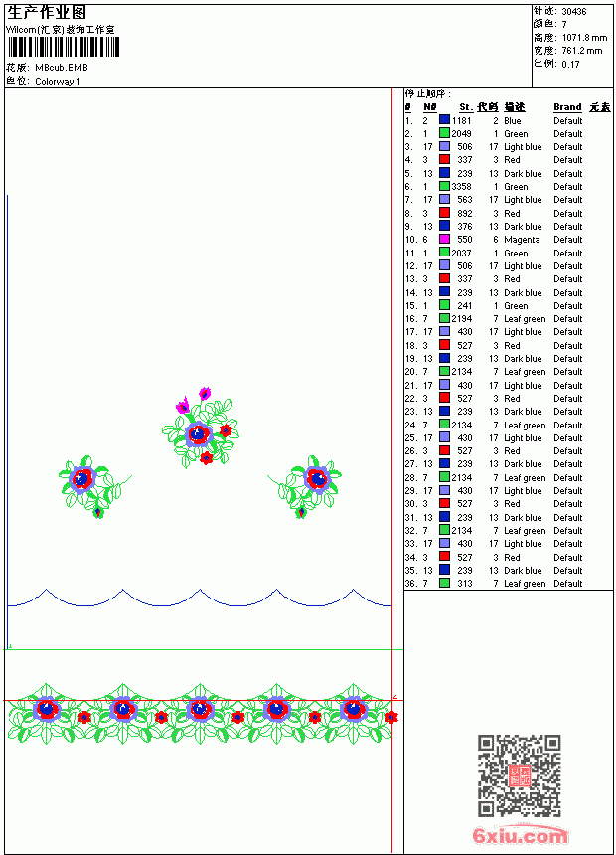616x855 pixels.
Task: Click the Brand column header
Action: coord(567,107)
